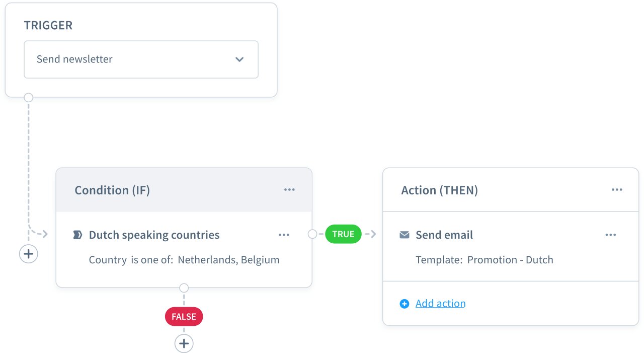
Task: Select the Dutch speaking countries condition title
Action: pos(154,235)
